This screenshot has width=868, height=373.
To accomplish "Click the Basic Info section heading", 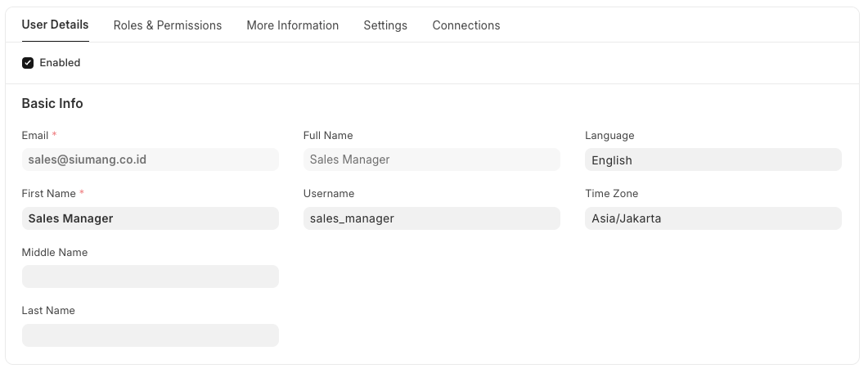I will pyautogui.click(x=52, y=104).
